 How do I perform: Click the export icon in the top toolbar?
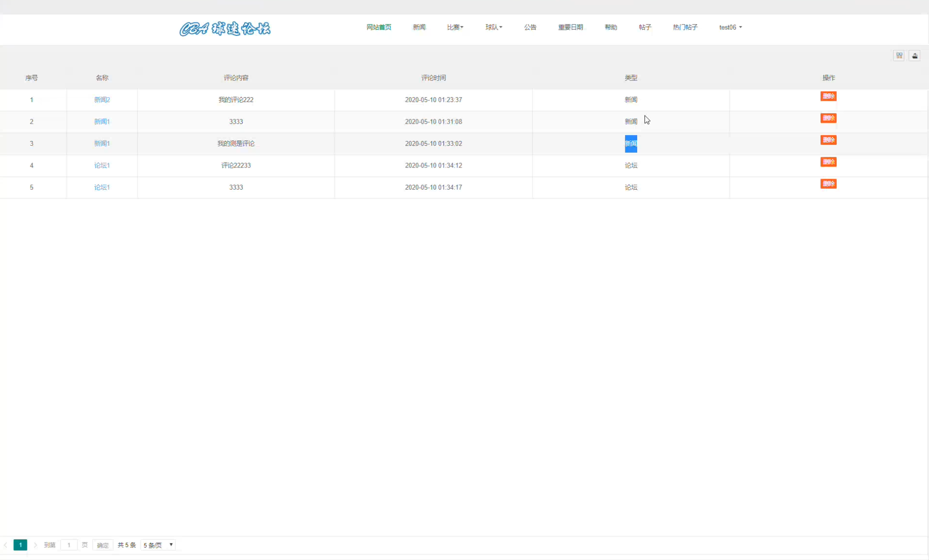pos(914,56)
